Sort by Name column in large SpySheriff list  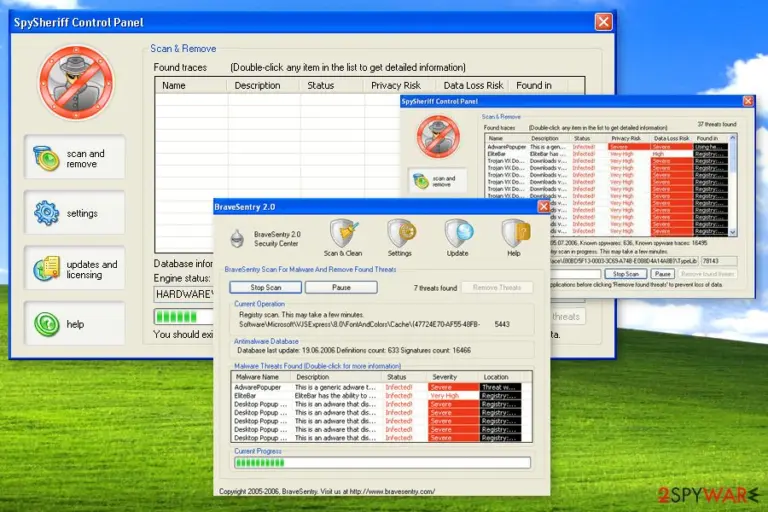tap(191, 85)
